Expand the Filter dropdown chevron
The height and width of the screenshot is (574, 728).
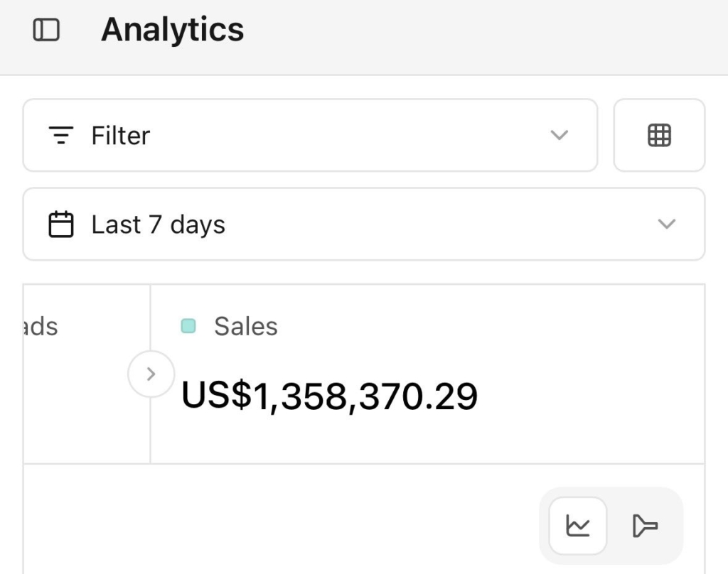pos(560,135)
